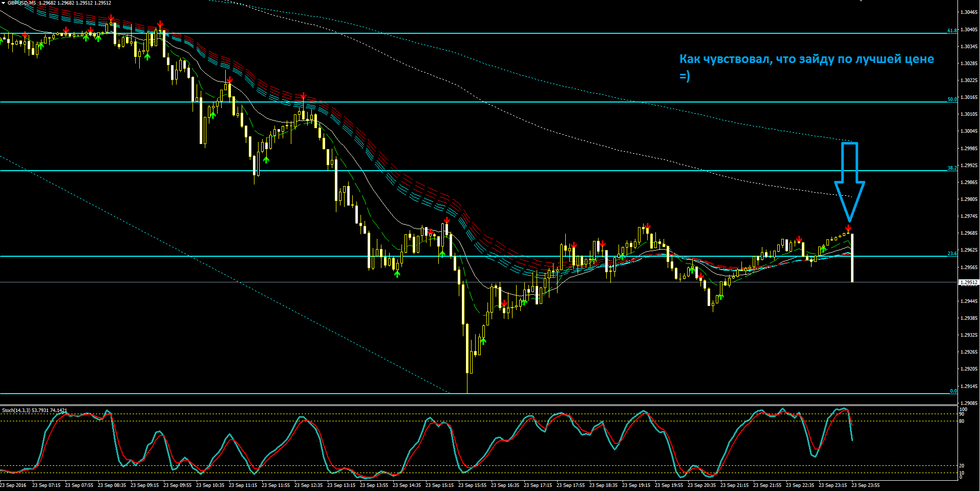Screen dimensions: 980x491
Task: Click the 23 Sep 22:35 time label
Action: (x=800, y=485)
